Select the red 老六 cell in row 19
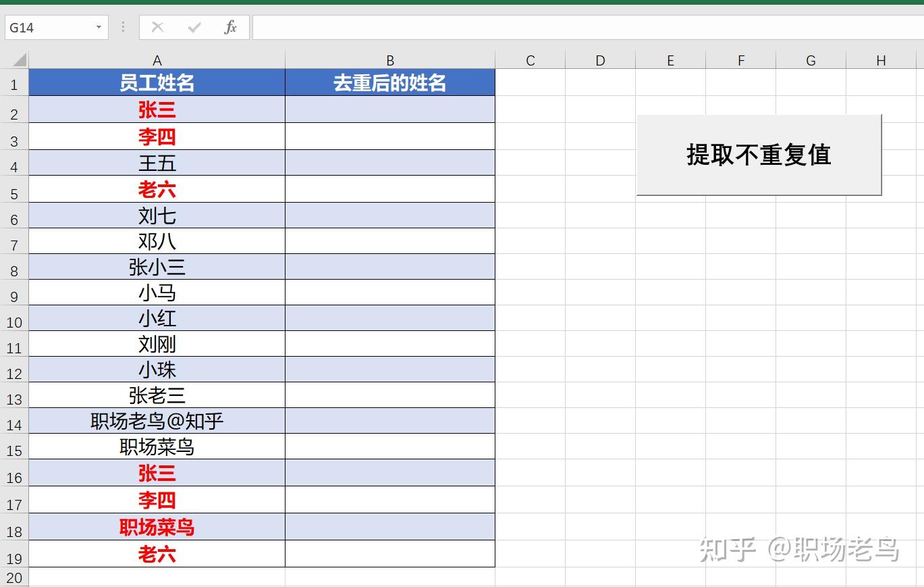This screenshot has width=924, height=587. coord(157,554)
